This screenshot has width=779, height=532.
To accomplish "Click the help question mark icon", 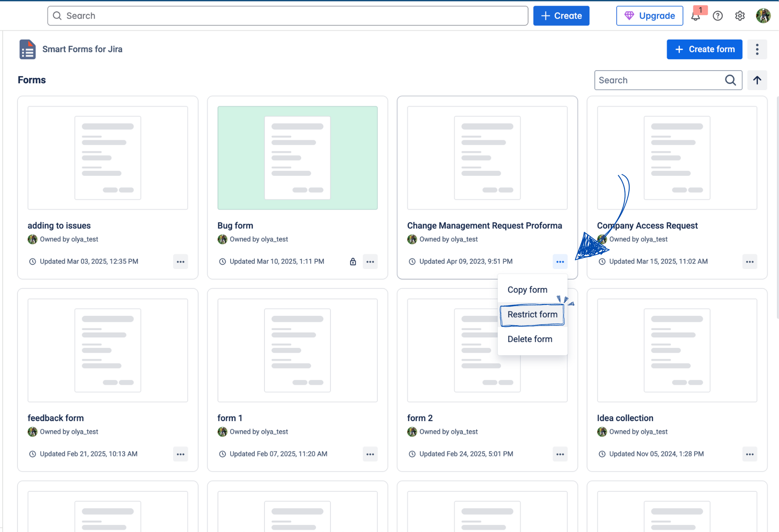I will pyautogui.click(x=718, y=16).
